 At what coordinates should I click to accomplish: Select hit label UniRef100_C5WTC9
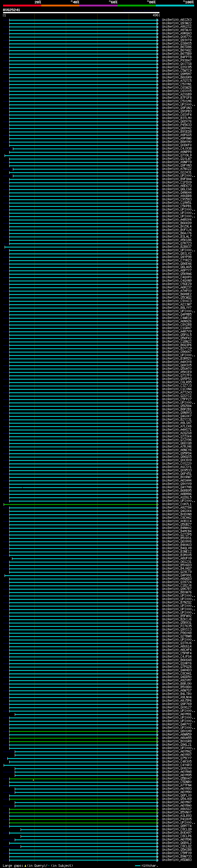[x=177, y=71]
